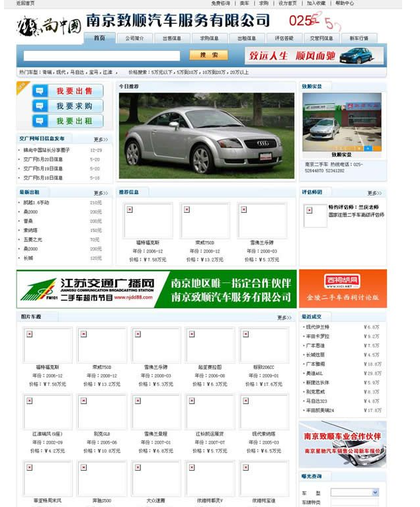Select price filter 10万到20万

[214, 73]
